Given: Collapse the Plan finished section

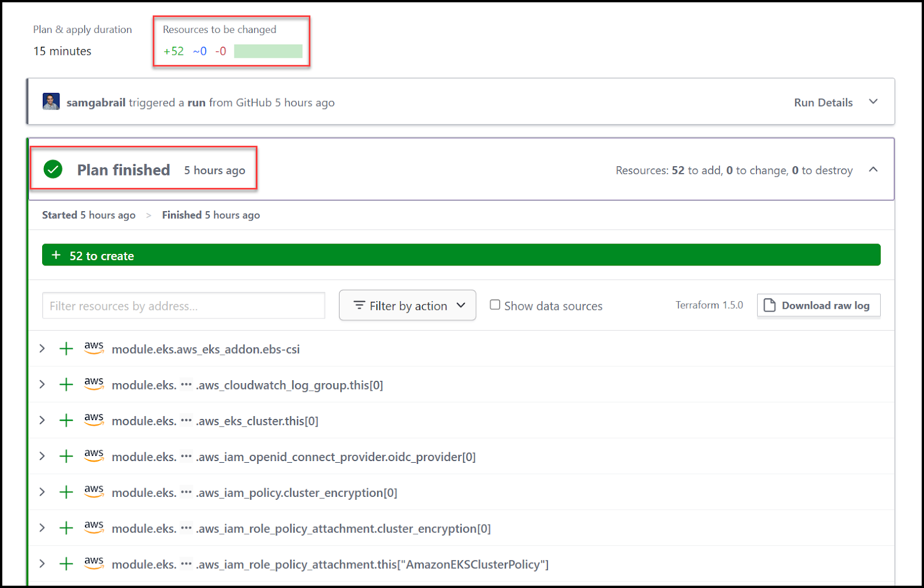Looking at the screenshot, I should point(873,170).
